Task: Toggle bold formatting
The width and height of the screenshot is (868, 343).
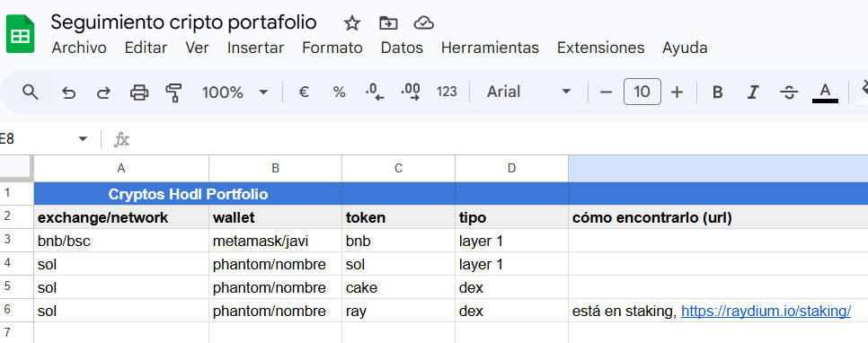Action: coord(717,92)
